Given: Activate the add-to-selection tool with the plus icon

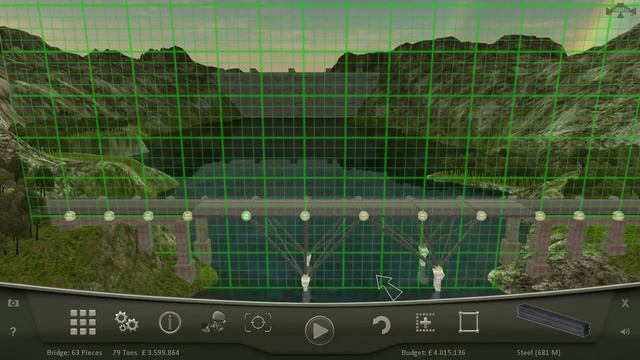Looking at the screenshot, I should (425, 322).
